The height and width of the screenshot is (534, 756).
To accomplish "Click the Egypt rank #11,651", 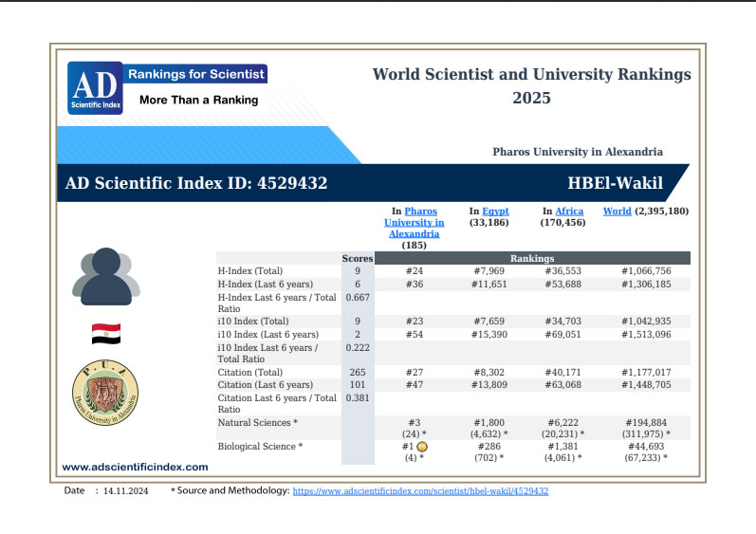I will pyautogui.click(x=489, y=285).
